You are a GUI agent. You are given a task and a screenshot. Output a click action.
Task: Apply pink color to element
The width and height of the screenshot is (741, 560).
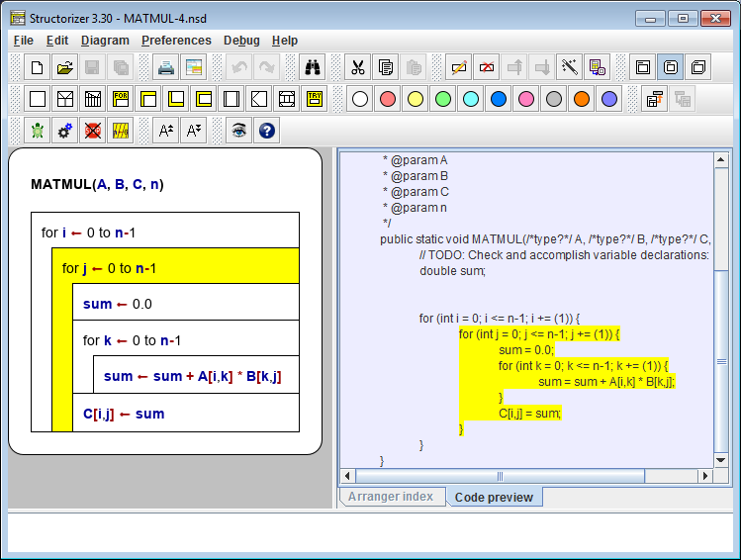pyautogui.click(x=526, y=99)
